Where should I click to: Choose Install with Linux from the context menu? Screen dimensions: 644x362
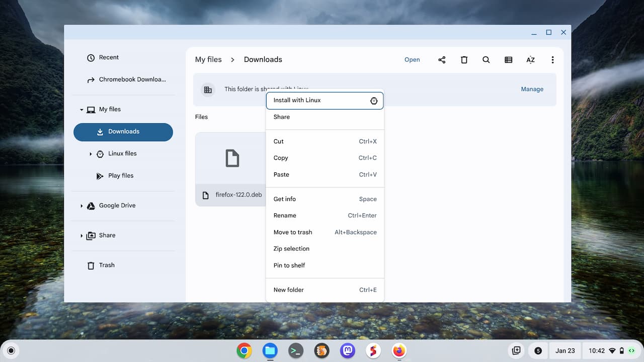click(325, 100)
